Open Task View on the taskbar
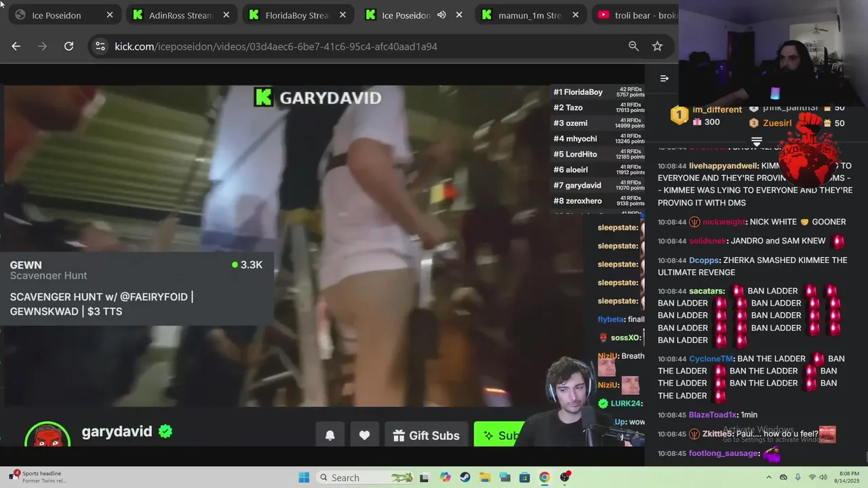The image size is (868, 488). tap(425, 477)
